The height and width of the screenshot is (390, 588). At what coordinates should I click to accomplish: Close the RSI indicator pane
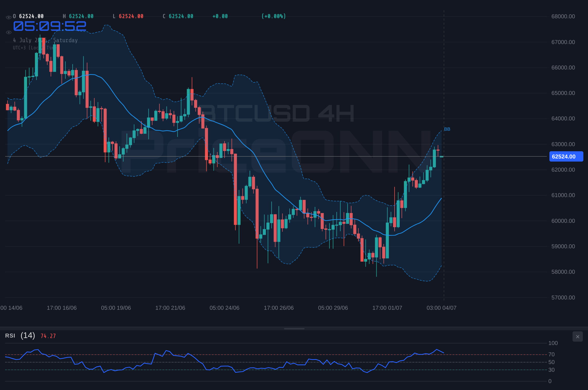pos(577,336)
